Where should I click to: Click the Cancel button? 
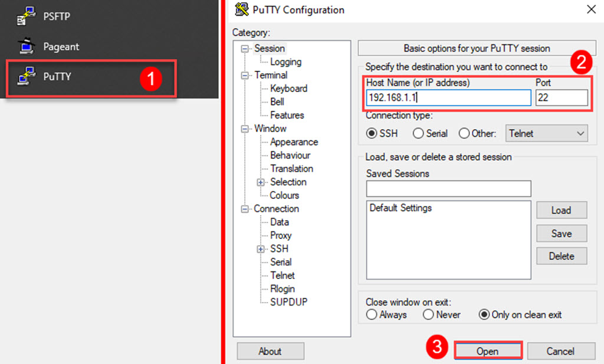tap(560, 351)
